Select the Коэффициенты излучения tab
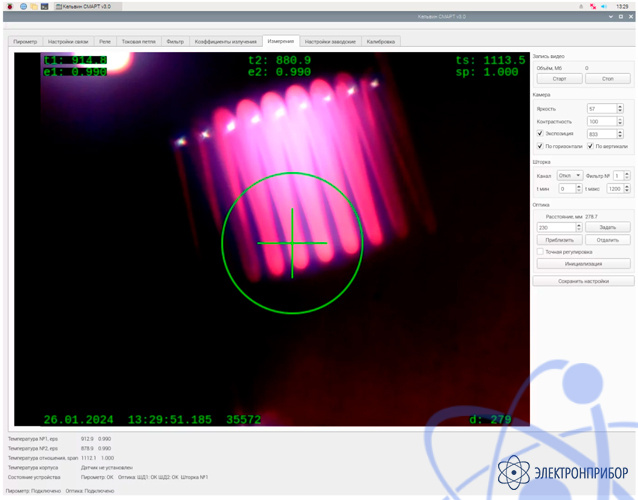This screenshot has height=500, width=638. pyautogui.click(x=226, y=42)
